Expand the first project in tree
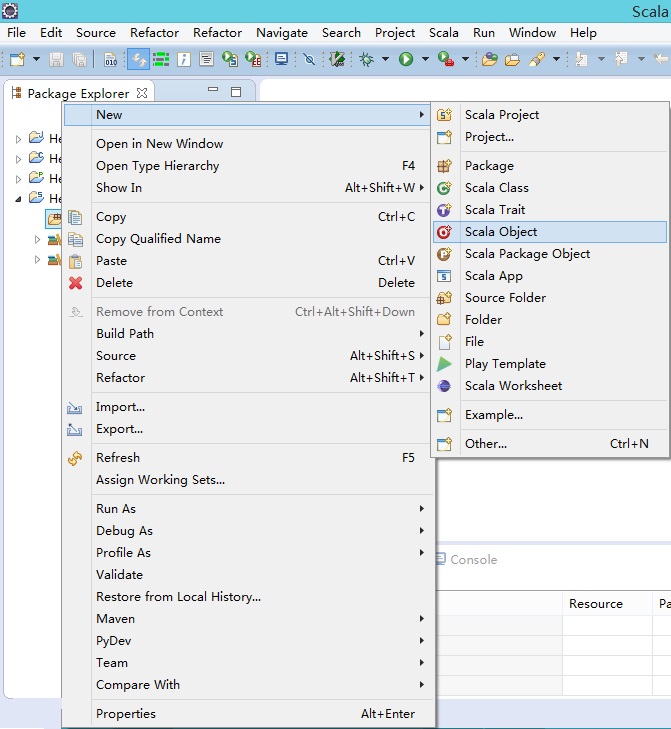 pyautogui.click(x=18, y=139)
